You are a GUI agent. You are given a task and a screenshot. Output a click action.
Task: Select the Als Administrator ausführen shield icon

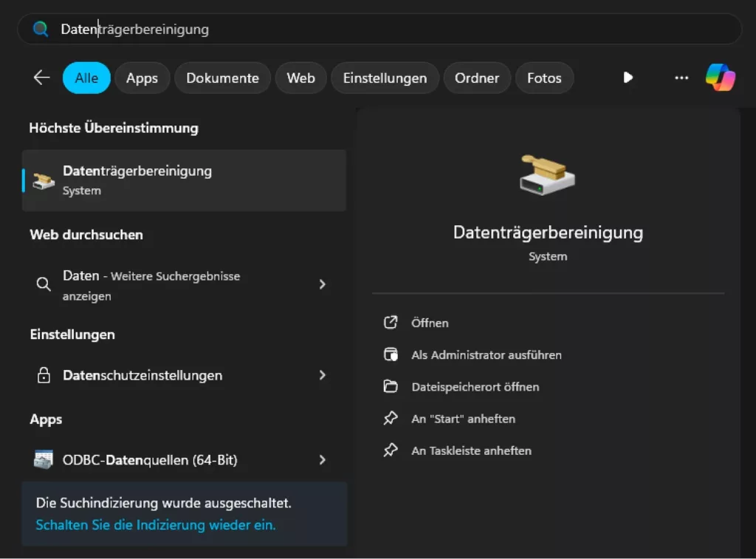click(391, 354)
